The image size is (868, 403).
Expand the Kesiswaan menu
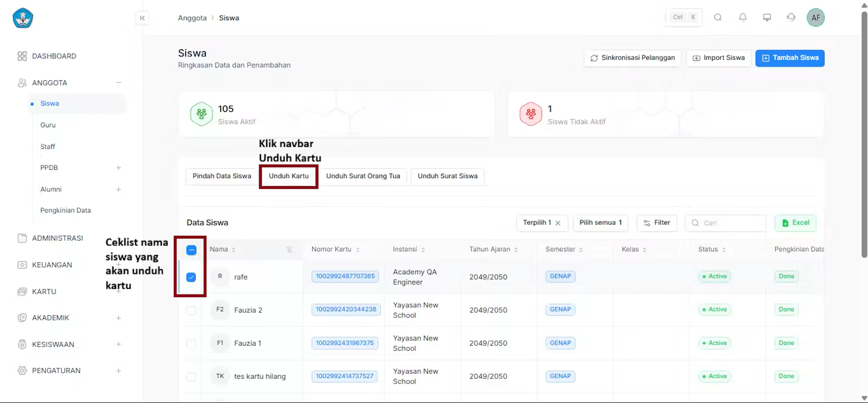(x=119, y=344)
